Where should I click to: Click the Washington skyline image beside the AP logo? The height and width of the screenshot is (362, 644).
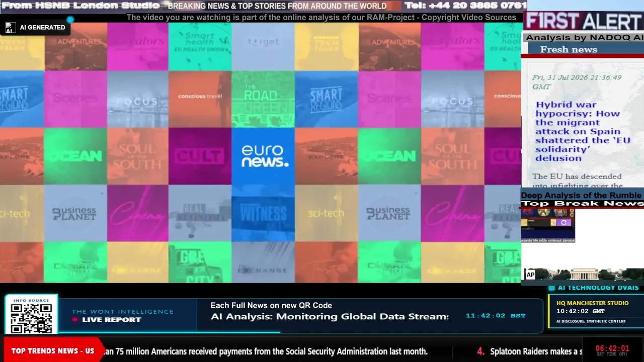[590, 275]
